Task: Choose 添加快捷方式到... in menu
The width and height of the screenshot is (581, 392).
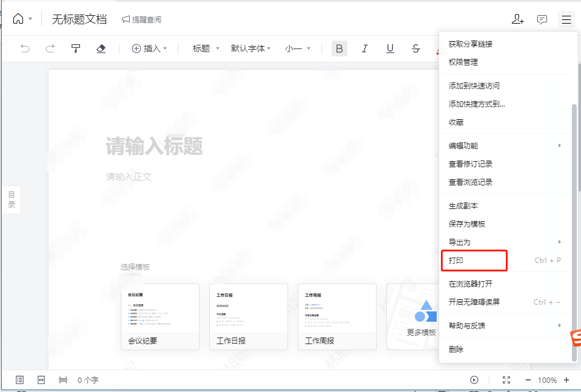Action: point(505,104)
